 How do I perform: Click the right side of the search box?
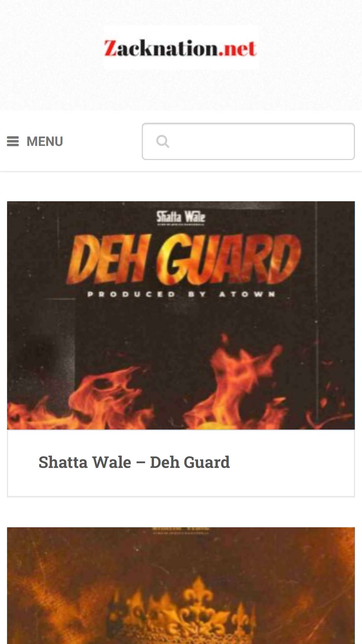pos(302,141)
